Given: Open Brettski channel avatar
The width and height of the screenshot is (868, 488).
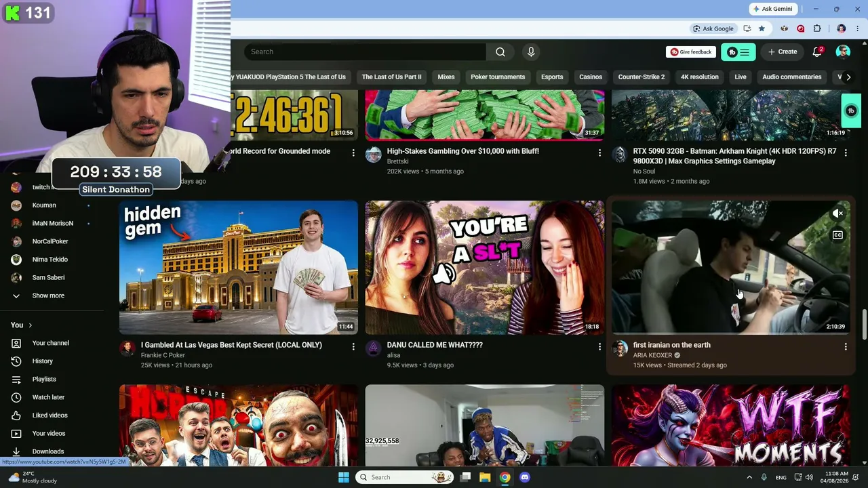Looking at the screenshot, I should pos(374,155).
